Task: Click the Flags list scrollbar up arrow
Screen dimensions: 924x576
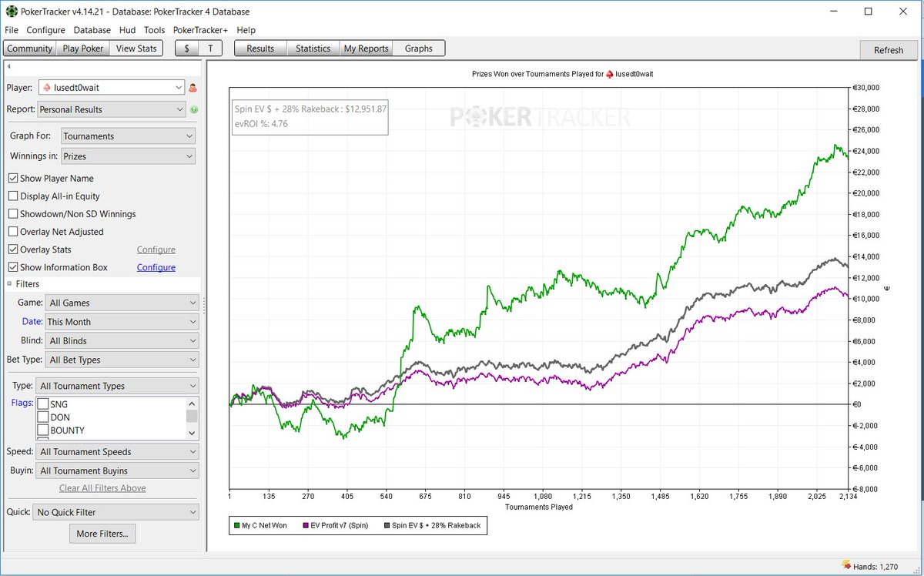Action: (192, 403)
